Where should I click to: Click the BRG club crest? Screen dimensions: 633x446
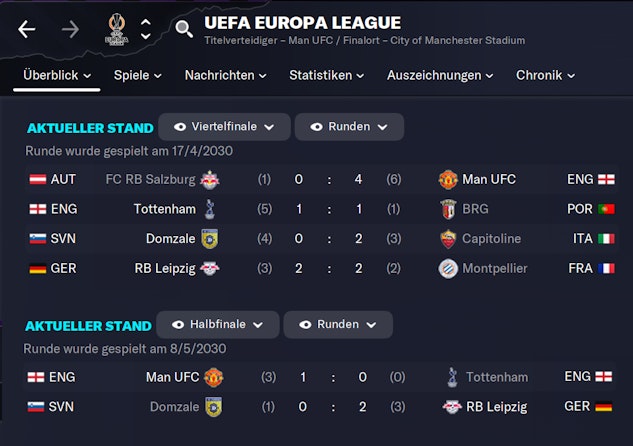448,209
